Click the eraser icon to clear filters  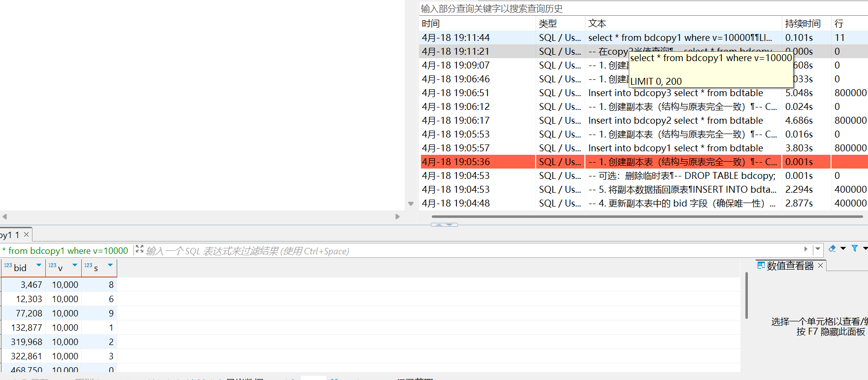pos(832,249)
